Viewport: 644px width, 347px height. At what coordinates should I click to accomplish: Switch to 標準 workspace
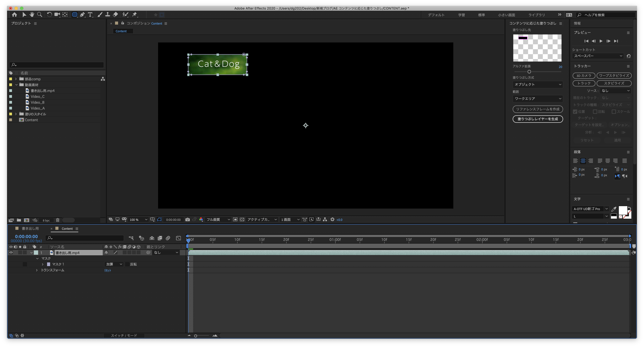481,15
